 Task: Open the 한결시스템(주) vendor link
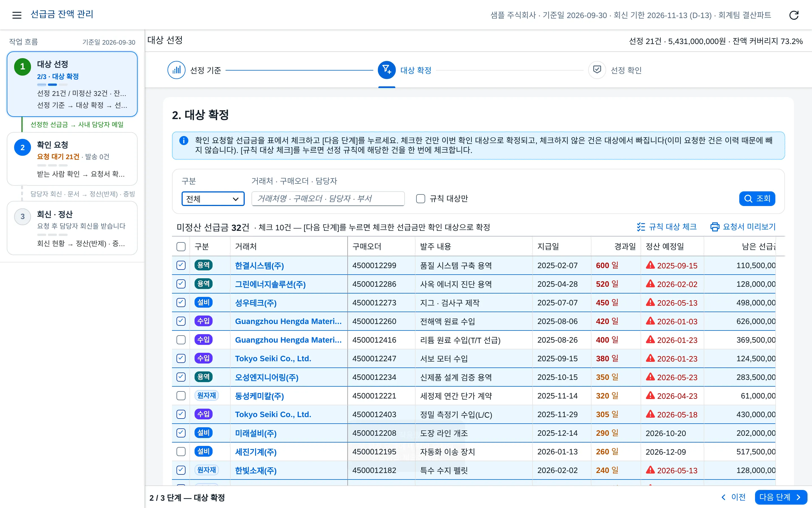point(259,265)
